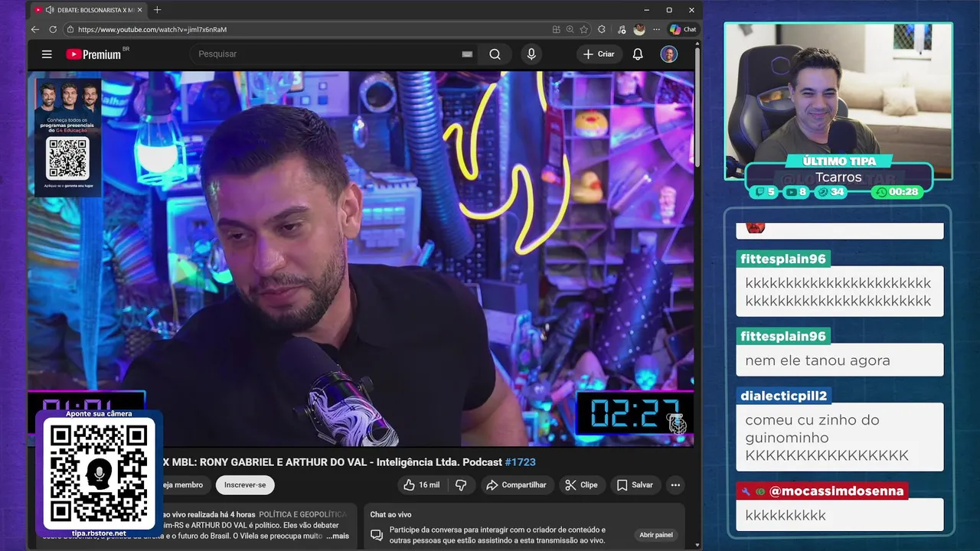Bookmark page with star icon
Viewport: 980px width, 551px height.
[x=584, y=29]
